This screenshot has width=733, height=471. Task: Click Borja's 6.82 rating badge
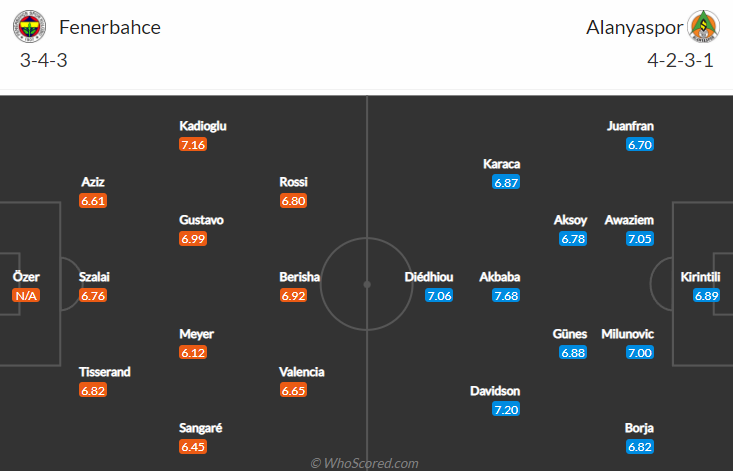pyautogui.click(x=639, y=448)
